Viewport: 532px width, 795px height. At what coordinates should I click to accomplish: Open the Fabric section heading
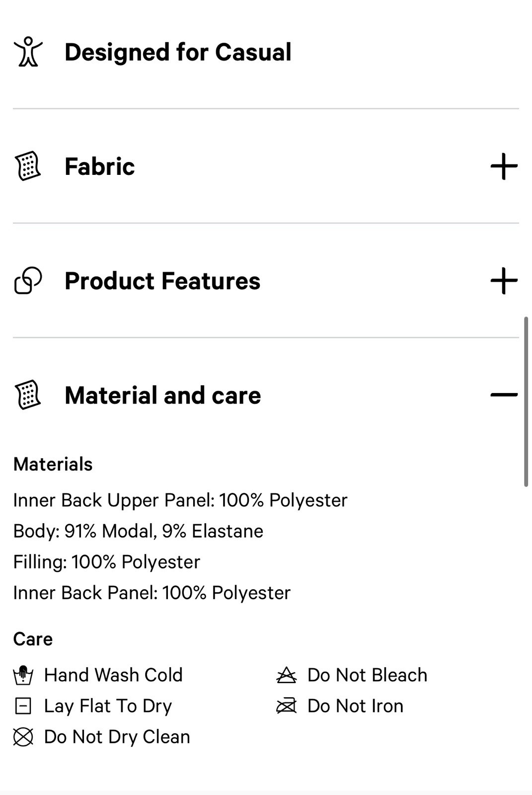click(99, 166)
